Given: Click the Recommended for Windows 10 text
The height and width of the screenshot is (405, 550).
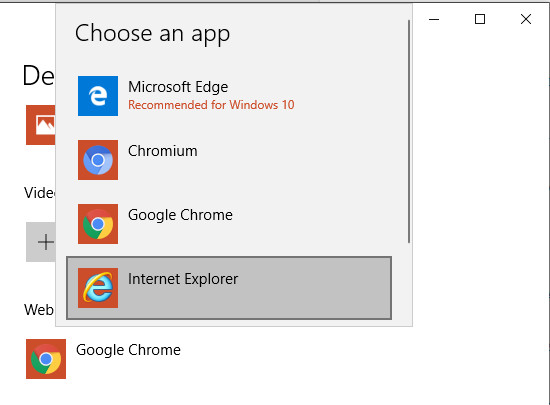Looking at the screenshot, I should click(211, 105).
